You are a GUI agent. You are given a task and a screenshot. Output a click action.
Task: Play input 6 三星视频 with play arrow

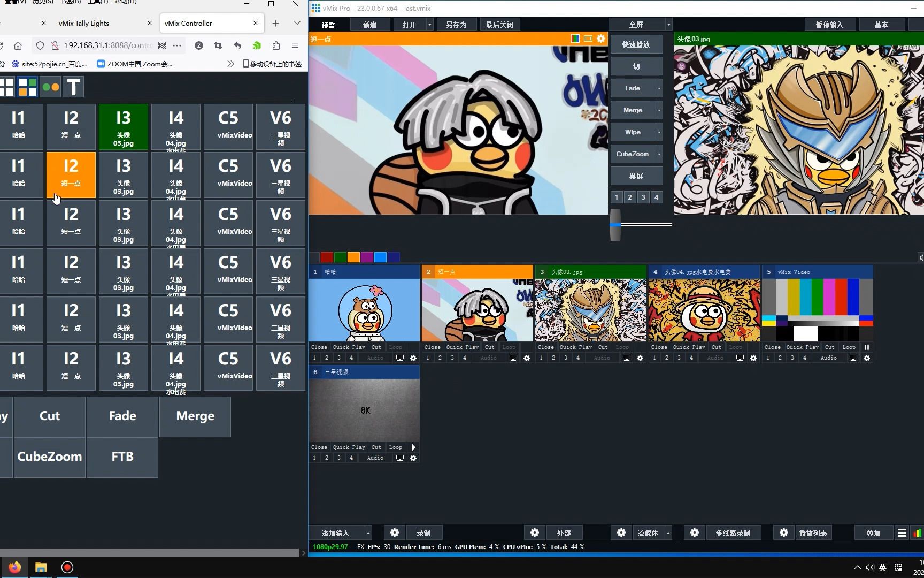coord(413,447)
